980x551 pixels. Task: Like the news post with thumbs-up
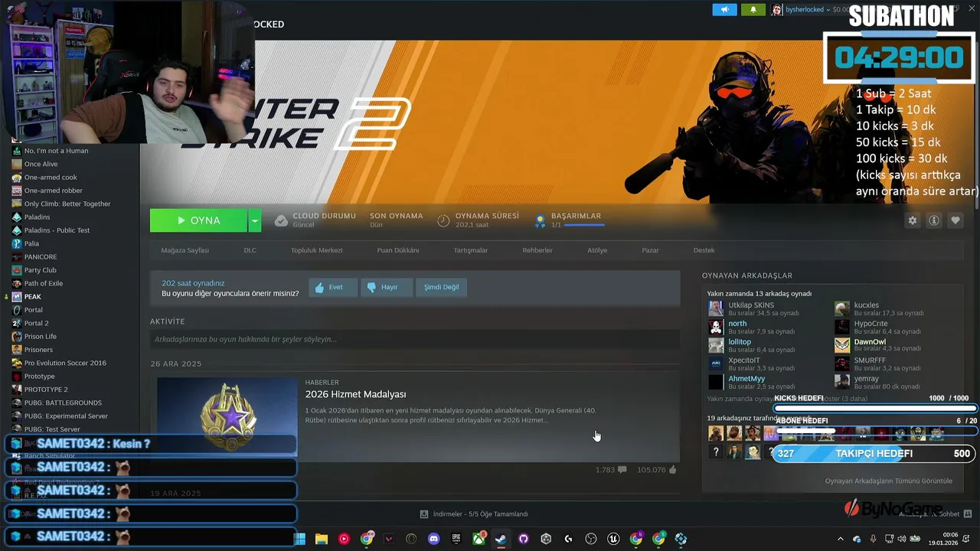pyautogui.click(x=673, y=470)
